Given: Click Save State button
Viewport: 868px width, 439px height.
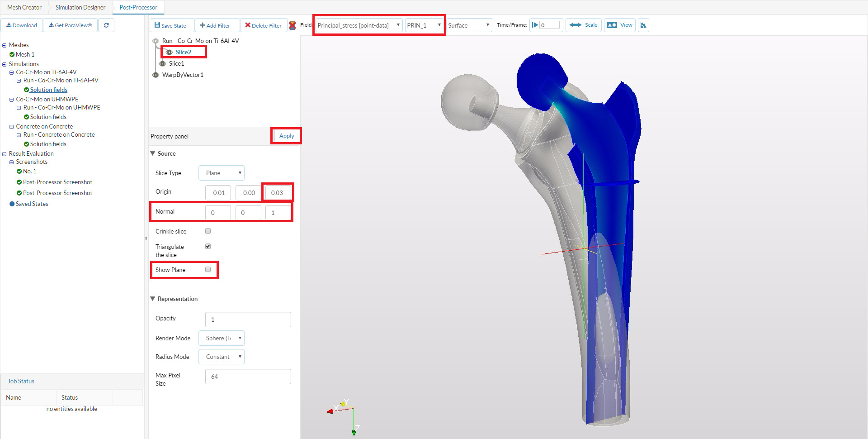Looking at the screenshot, I should pyautogui.click(x=171, y=25).
